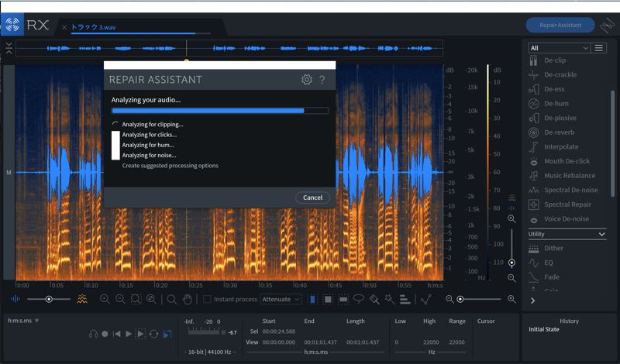Rewind to the start

tap(117, 335)
